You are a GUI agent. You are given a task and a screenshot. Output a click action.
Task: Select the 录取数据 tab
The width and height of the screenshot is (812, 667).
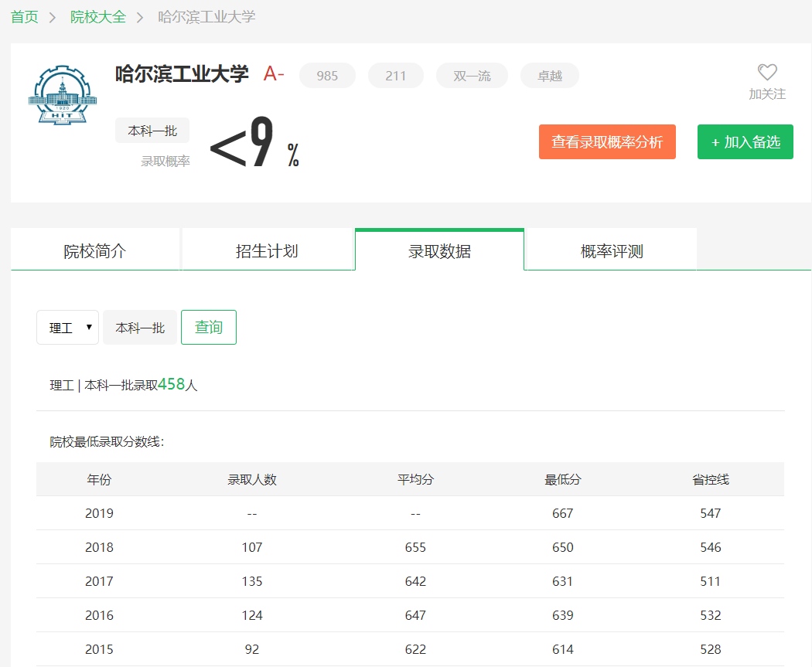(439, 251)
